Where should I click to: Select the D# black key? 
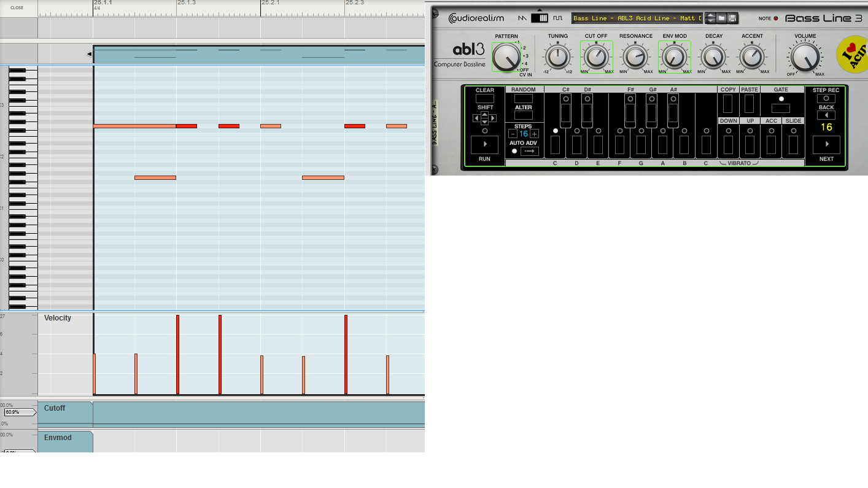click(x=587, y=114)
